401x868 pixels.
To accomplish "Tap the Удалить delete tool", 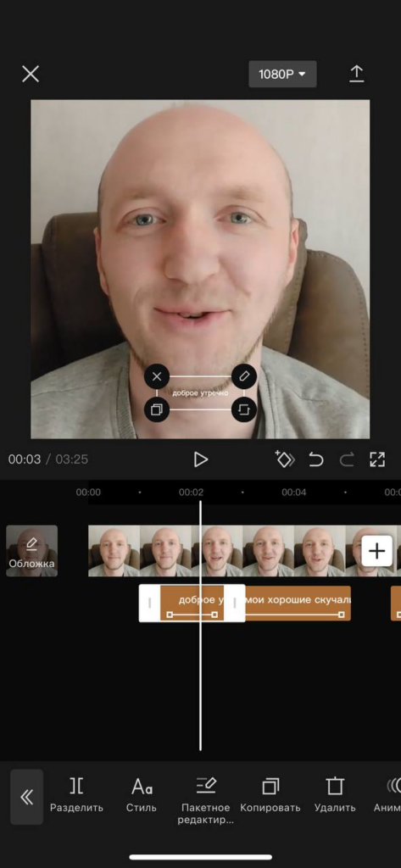I will tap(335, 795).
